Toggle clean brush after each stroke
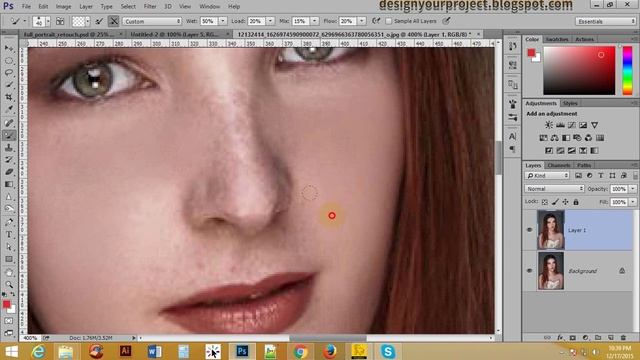 tap(113, 21)
